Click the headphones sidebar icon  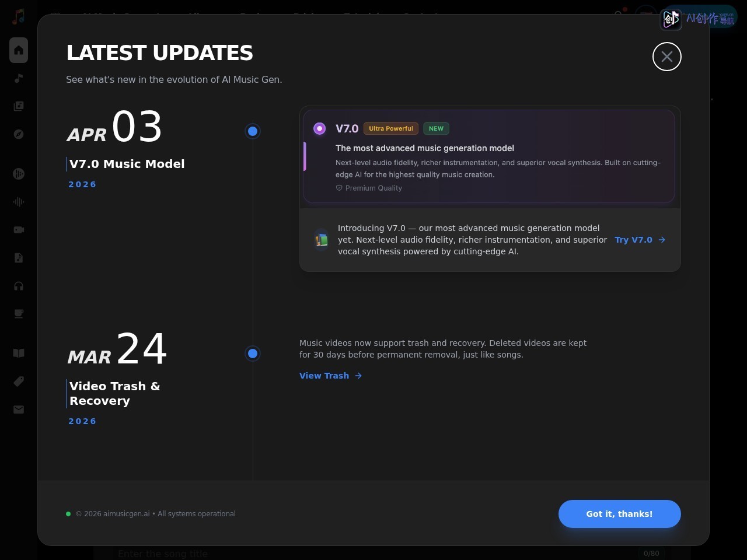tap(19, 286)
